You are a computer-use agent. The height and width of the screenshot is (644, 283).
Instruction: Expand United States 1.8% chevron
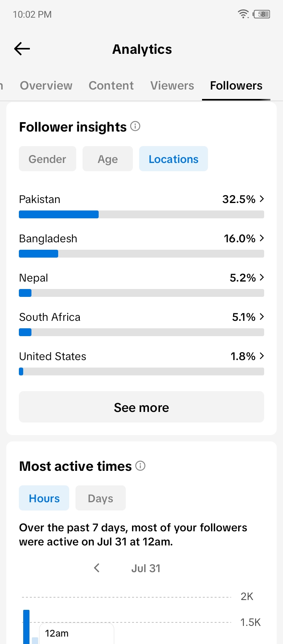click(262, 356)
